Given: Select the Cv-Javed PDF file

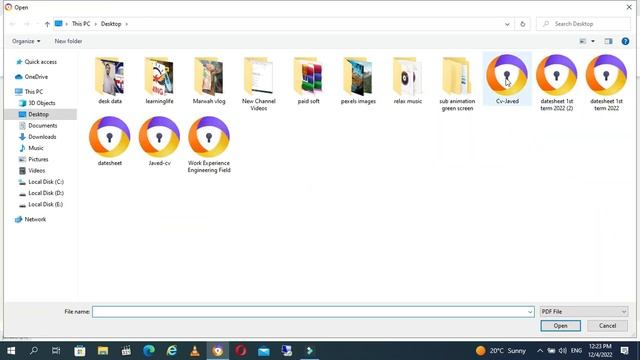Looking at the screenshot, I should click(x=507, y=79).
